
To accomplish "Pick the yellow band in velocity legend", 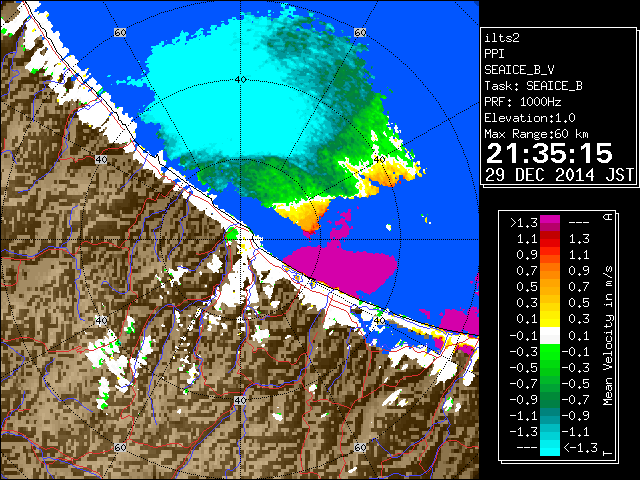I will pyautogui.click(x=550, y=318).
